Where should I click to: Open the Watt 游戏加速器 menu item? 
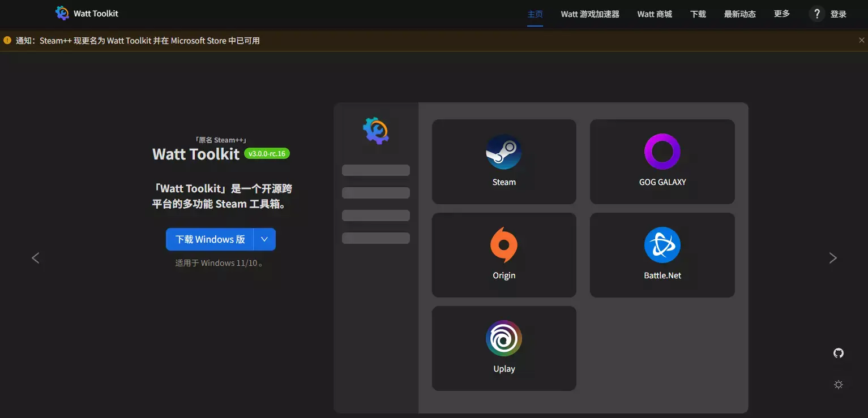(x=589, y=14)
